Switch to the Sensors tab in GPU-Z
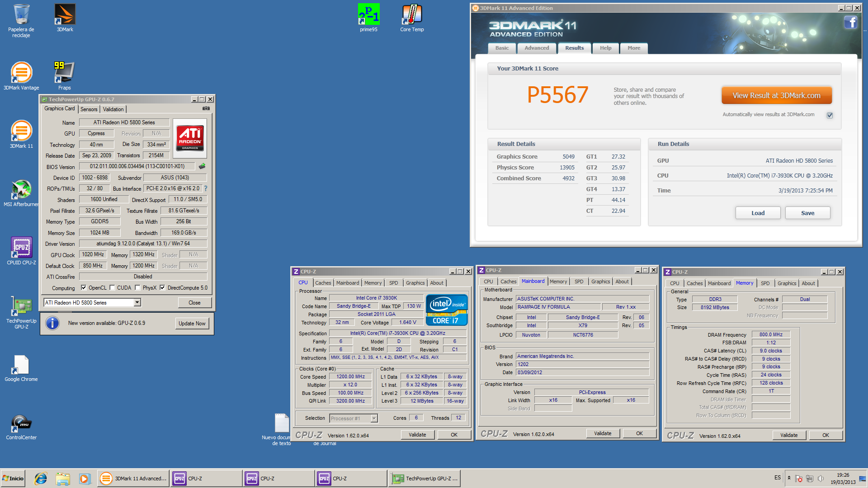Image resolution: width=868 pixels, height=488 pixels. (x=89, y=109)
